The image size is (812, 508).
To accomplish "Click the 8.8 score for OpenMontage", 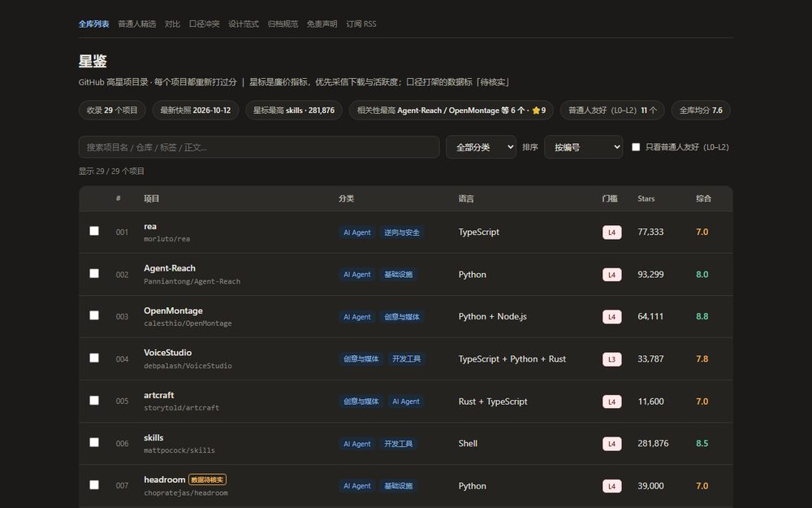I will pyautogui.click(x=702, y=317).
